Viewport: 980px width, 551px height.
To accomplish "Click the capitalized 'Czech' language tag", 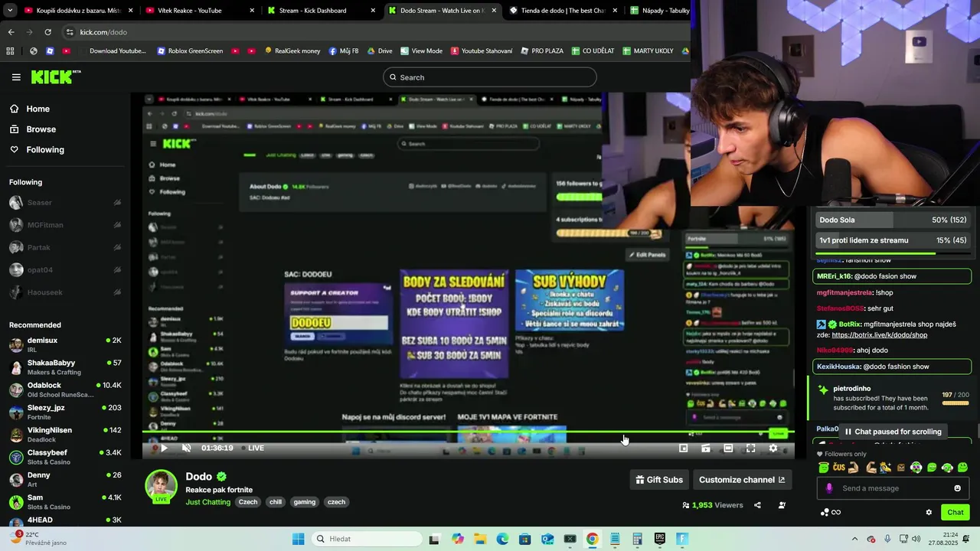I will (x=247, y=502).
